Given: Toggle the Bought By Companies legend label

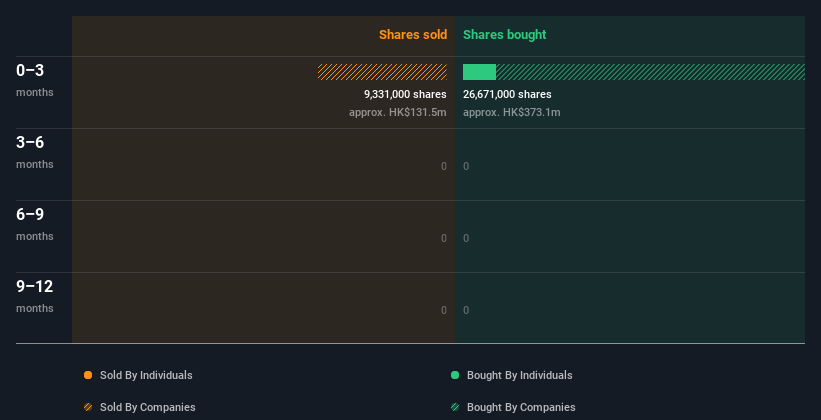Looking at the screenshot, I should point(521,407).
